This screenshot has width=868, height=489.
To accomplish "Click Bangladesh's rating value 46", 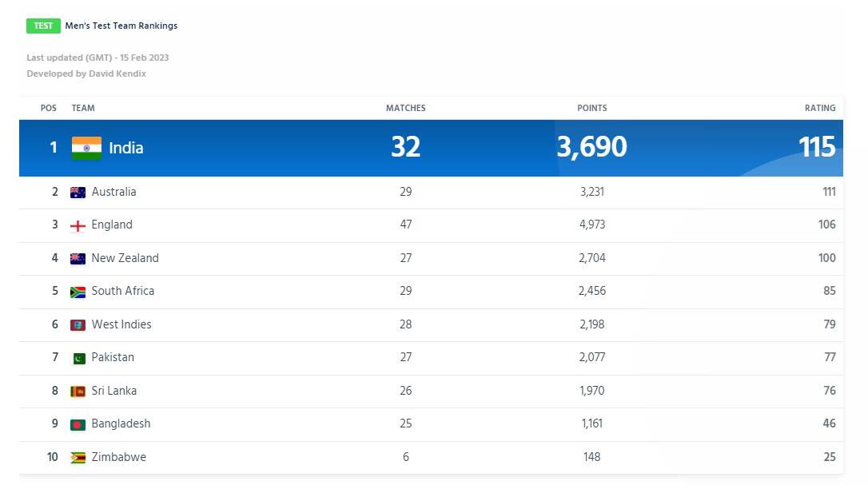I will tap(830, 423).
